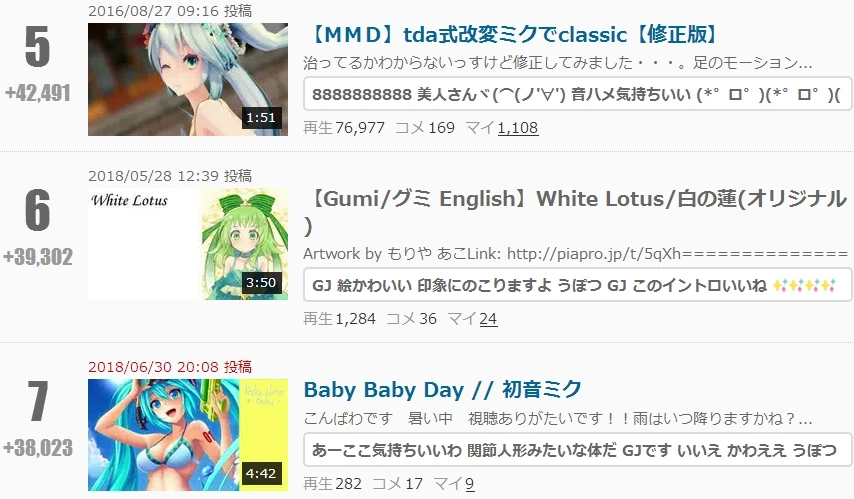Click the posted date 2018/06/30 20:08 投稿
Image resolution: width=854 pixels, height=499 pixels.
[x=170, y=367]
